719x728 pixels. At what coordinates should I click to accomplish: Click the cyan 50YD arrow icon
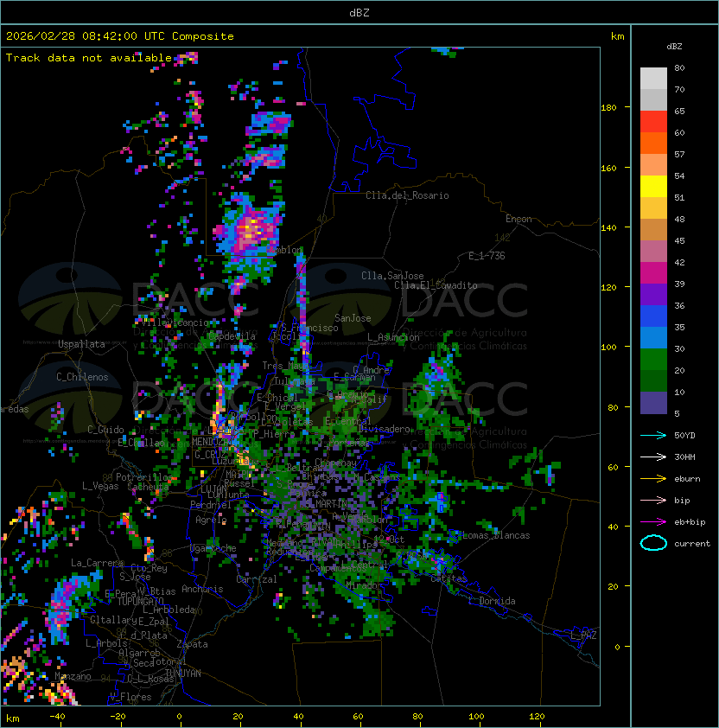(x=653, y=435)
